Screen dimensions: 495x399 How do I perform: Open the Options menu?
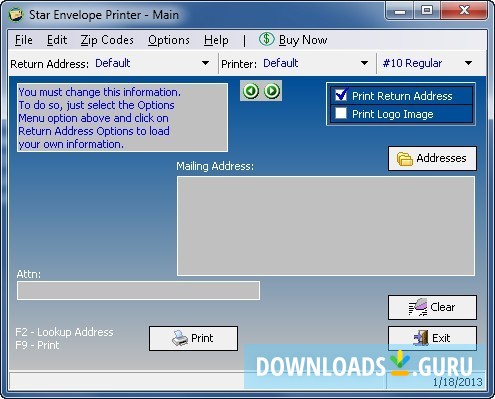[169, 40]
